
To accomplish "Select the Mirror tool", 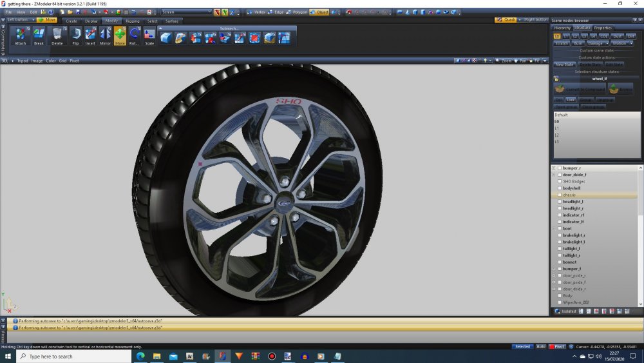I will 105,35.
